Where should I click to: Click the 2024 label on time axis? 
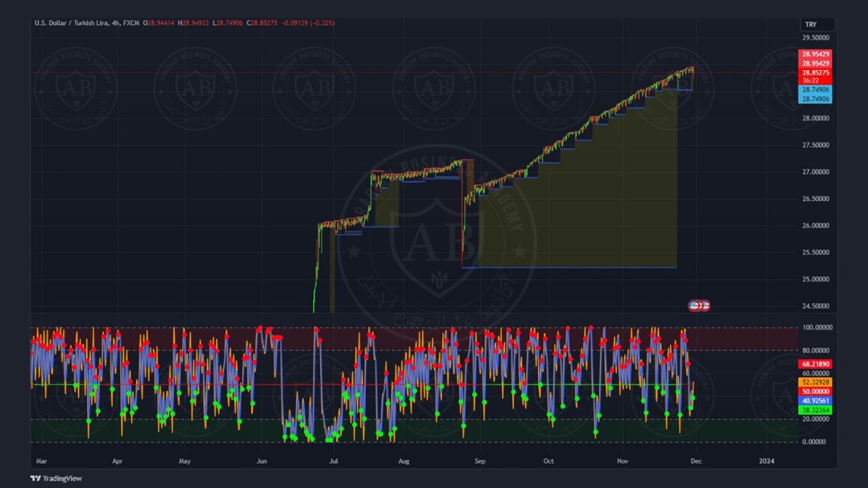coord(766,461)
